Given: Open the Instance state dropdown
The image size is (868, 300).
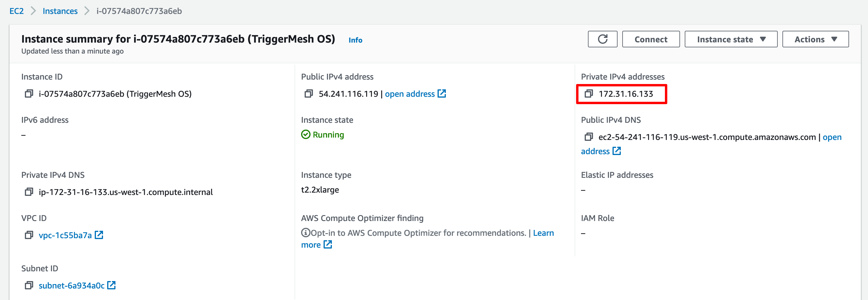Looking at the screenshot, I should [731, 39].
